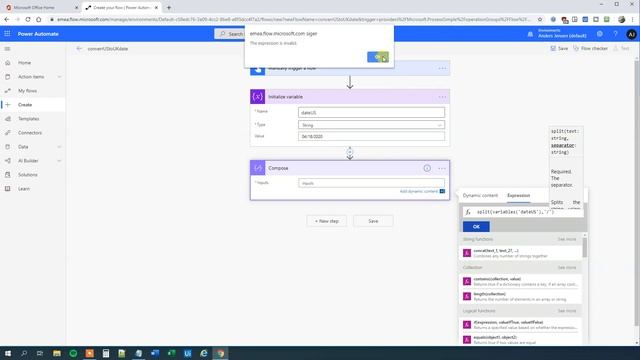
Task: Reload the page in the browser toolbar
Action: click(x=28, y=19)
